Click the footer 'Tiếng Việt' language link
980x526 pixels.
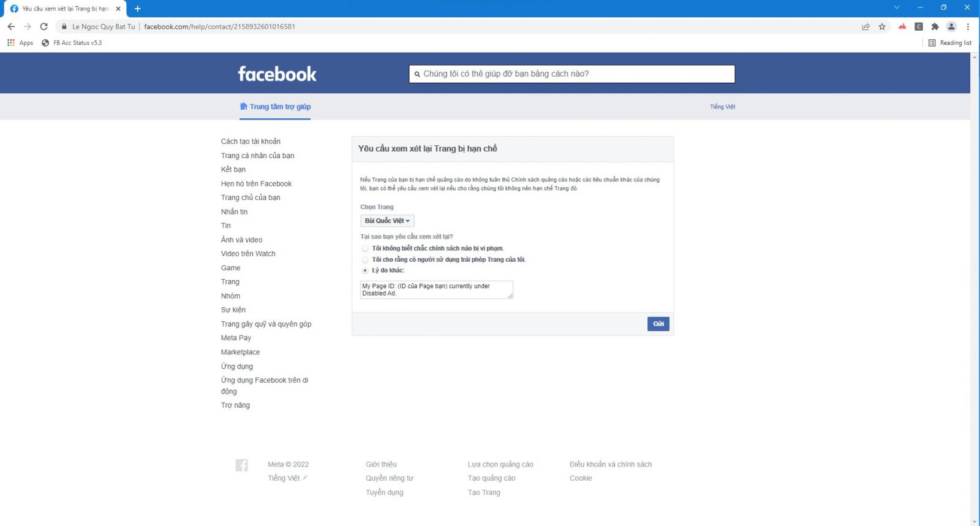284,478
